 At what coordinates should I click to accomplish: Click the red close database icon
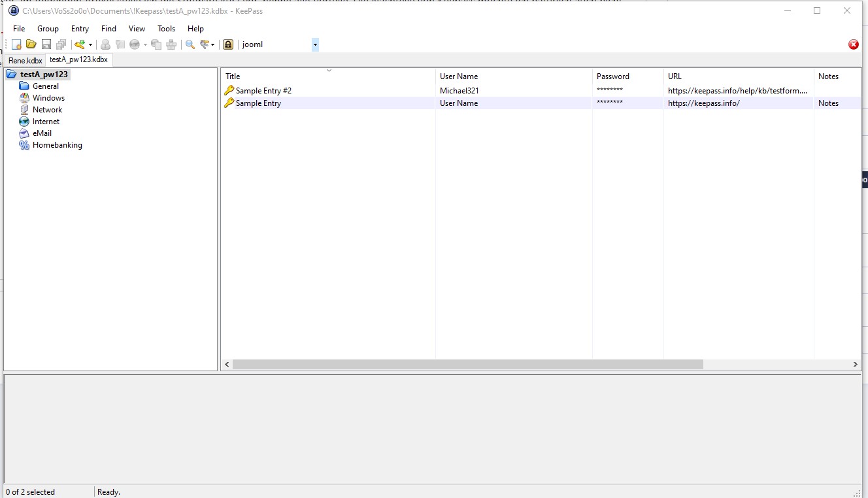pyautogui.click(x=854, y=44)
